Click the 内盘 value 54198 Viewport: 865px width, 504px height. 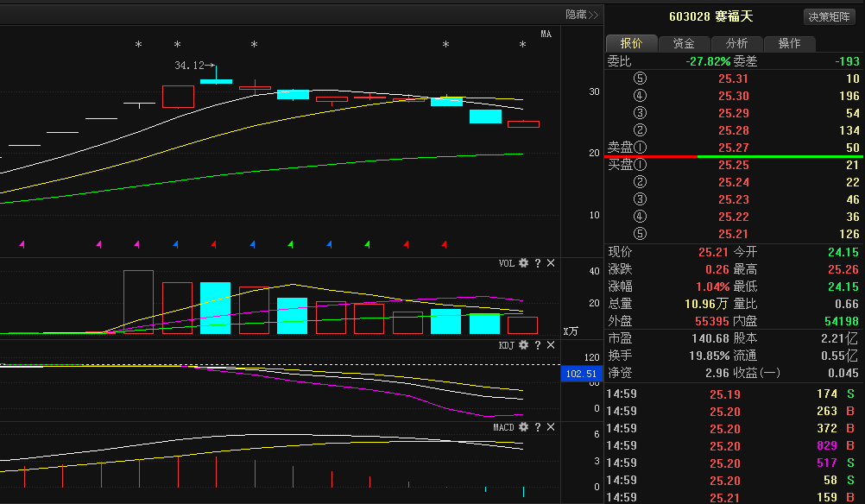coord(842,321)
